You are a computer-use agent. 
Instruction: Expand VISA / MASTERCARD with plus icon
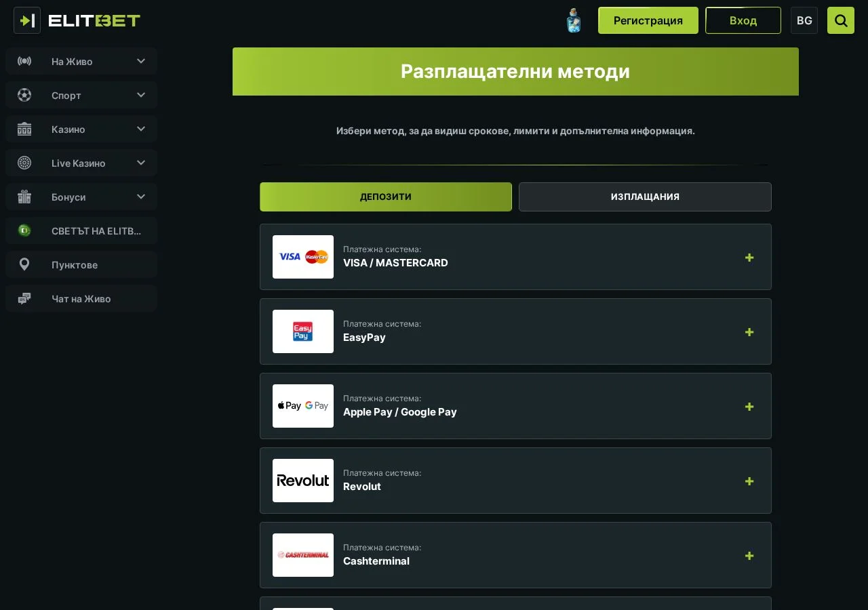click(x=749, y=258)
